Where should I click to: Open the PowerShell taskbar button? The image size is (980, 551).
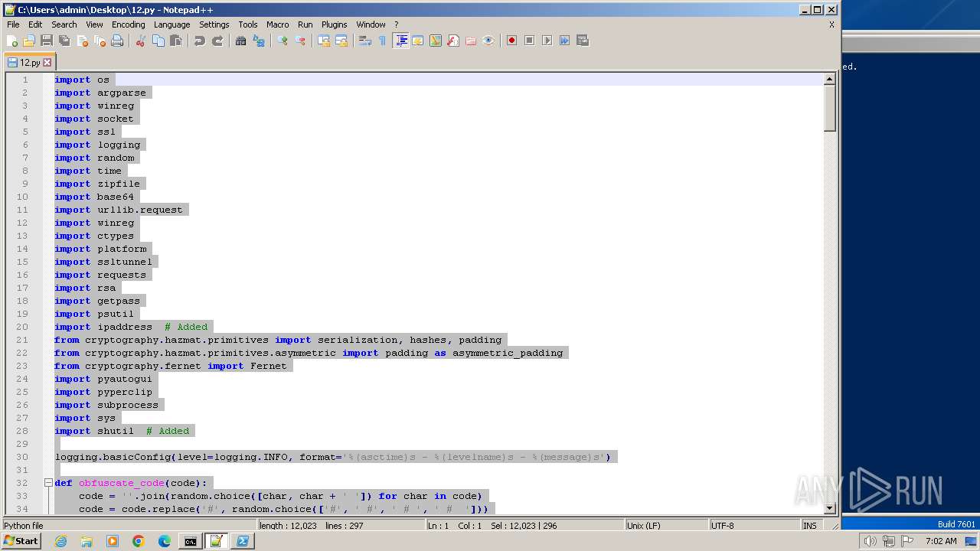coord(242,541)
